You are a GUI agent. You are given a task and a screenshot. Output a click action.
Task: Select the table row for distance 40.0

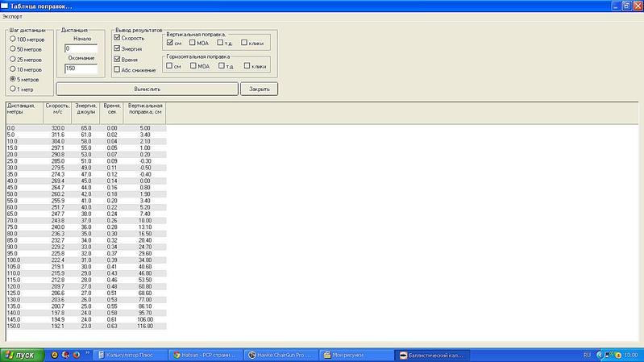pos(86,181)
